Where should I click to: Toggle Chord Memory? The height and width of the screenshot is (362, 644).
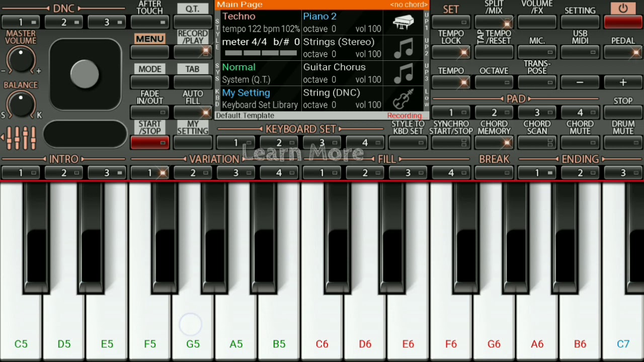(494, 143)
